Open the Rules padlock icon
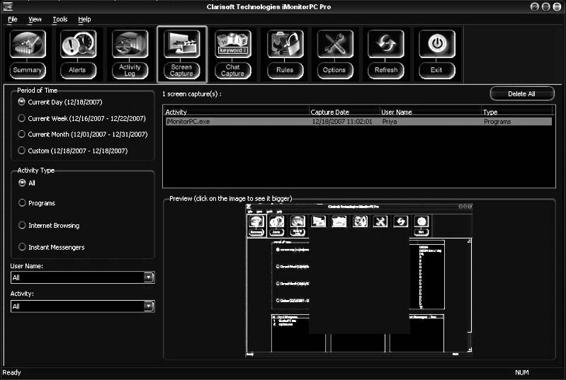566x380 pixels. pos(285,44)
